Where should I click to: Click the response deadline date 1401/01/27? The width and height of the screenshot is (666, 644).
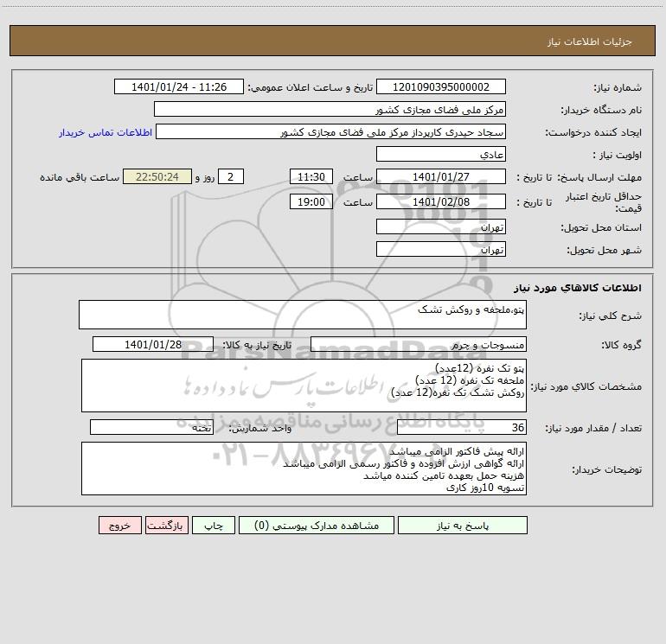(x=441, y=176)
